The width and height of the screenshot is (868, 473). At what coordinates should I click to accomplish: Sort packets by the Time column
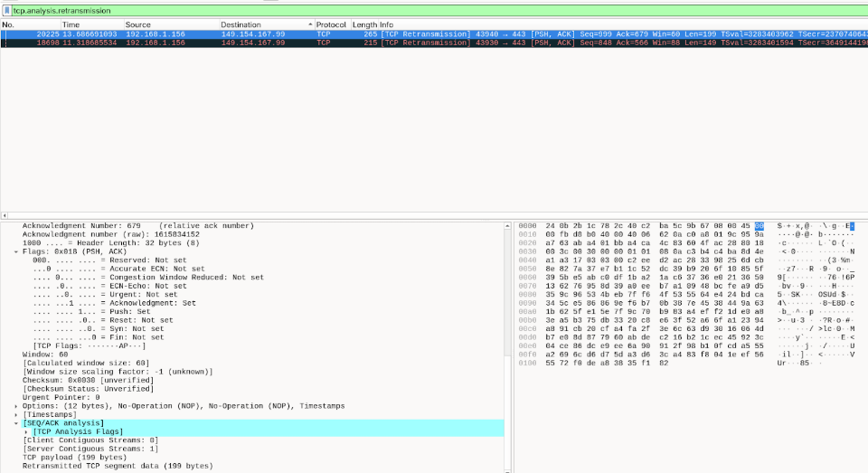pyautogui.click(x=92, y=24)
